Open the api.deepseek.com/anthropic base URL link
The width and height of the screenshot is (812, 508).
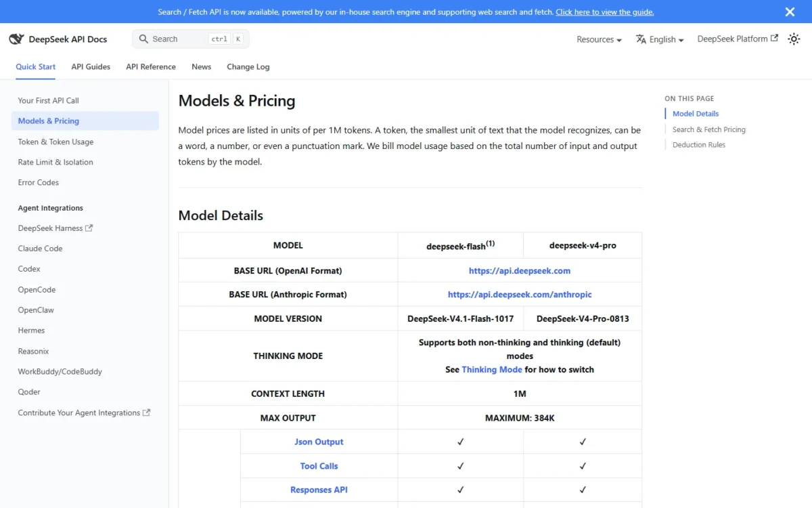point(520,295)
